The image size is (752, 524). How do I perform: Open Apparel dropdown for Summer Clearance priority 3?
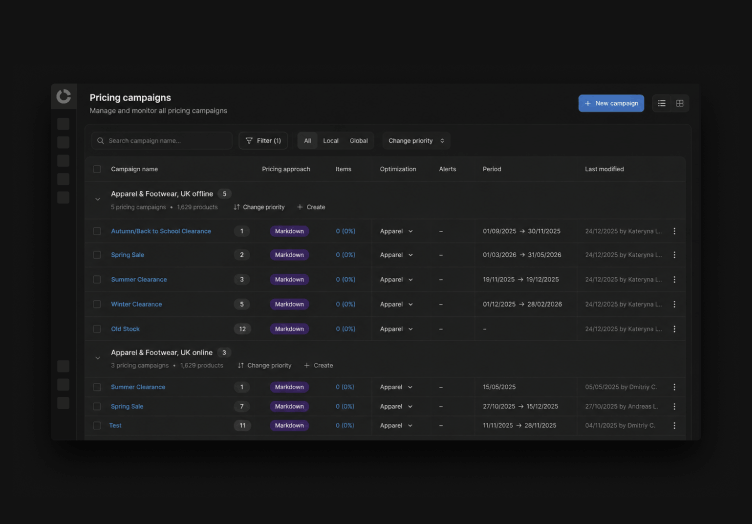[x=396, y=279]
